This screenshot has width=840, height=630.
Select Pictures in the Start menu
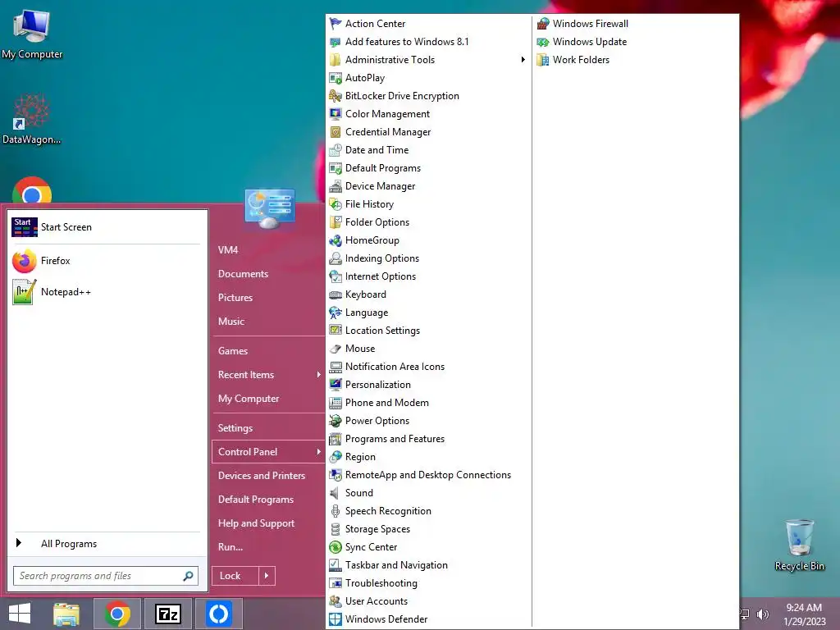(x=235, y=297)
